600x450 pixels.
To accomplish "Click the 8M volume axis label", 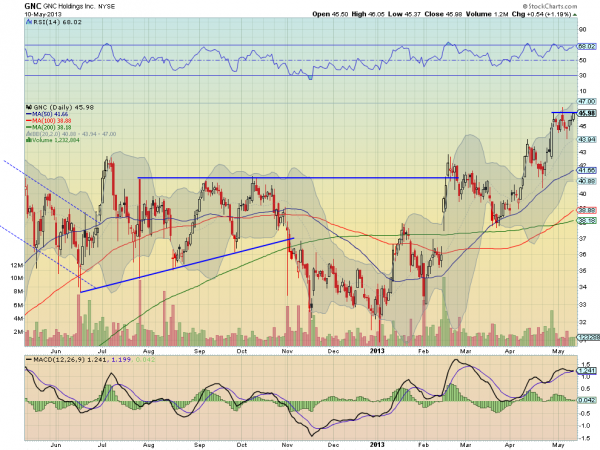I will tap(18, 292).
